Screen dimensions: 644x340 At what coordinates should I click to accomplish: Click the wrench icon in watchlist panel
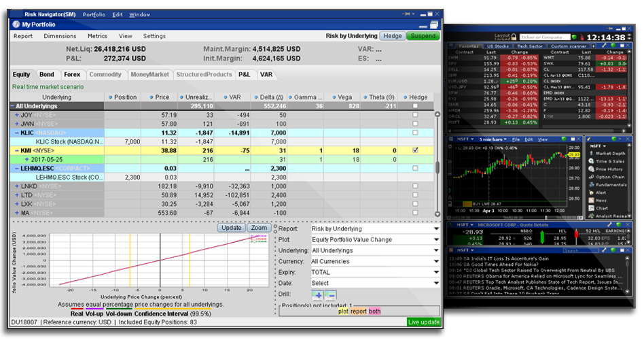tap(604, 46)
